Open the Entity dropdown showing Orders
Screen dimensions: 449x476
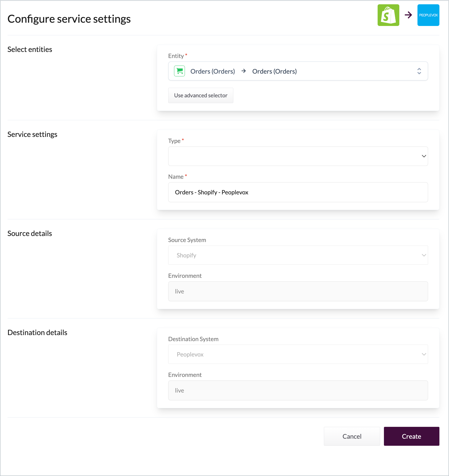coord(298,71)
